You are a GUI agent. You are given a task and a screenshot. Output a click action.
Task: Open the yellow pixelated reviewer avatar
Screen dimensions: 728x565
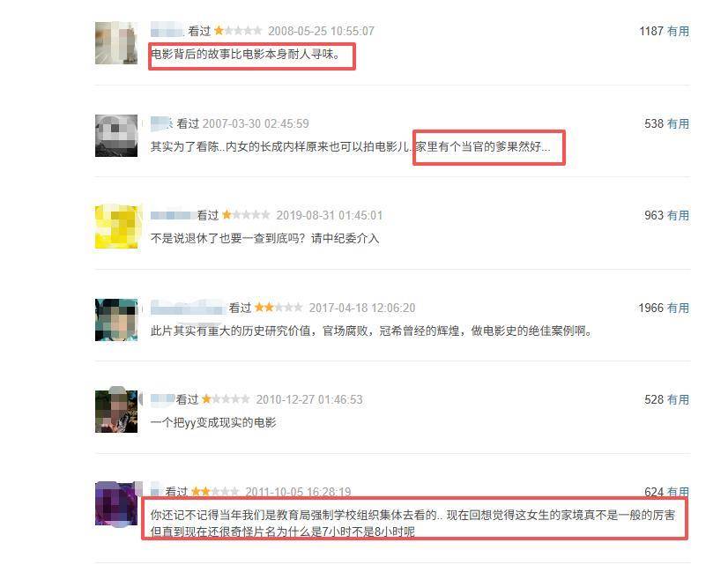pyautogui.click(x=116, y=227)
